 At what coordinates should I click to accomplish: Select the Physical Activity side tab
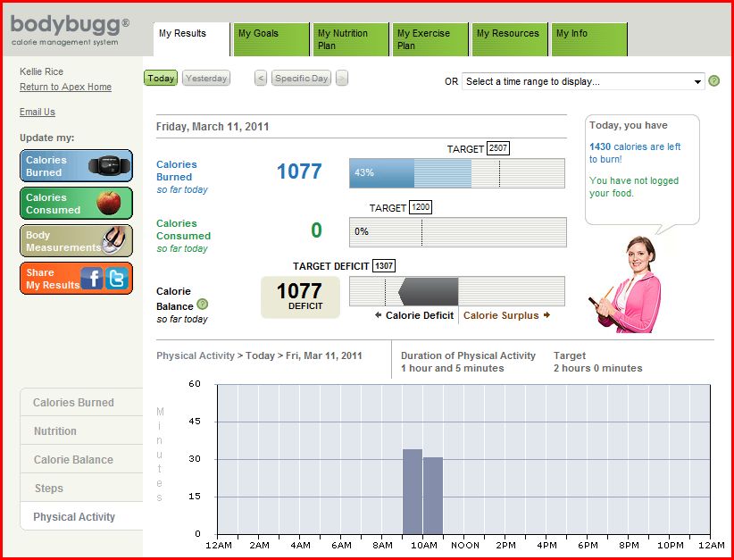(x=81, y=516)
